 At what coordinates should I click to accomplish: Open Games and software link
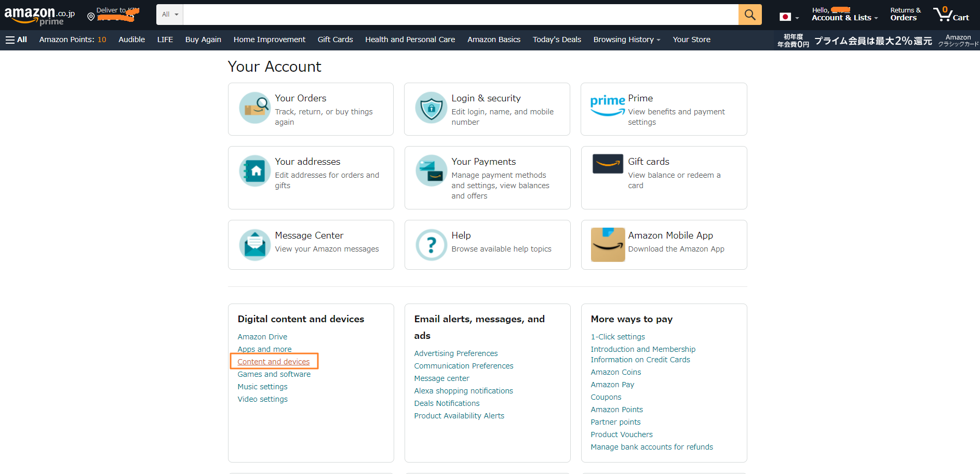click(x=274, y=374)
